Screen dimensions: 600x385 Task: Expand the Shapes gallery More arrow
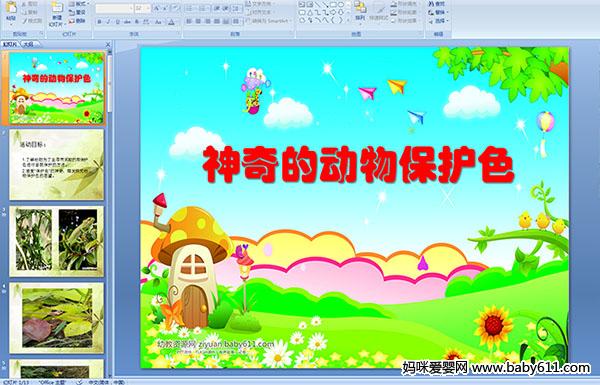coord(348,20)
